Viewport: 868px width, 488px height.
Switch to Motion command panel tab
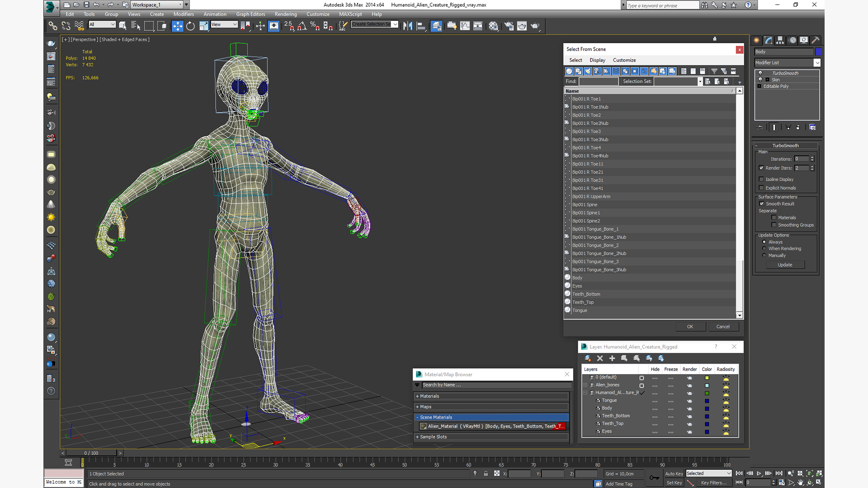pyautogui.click(x=792, y=40)
